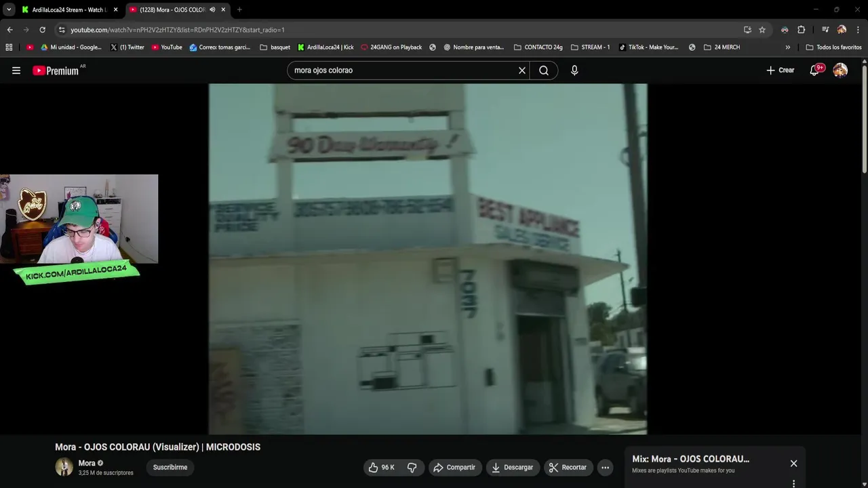Mute the YouTube tab audio icon

click(212, 9)
